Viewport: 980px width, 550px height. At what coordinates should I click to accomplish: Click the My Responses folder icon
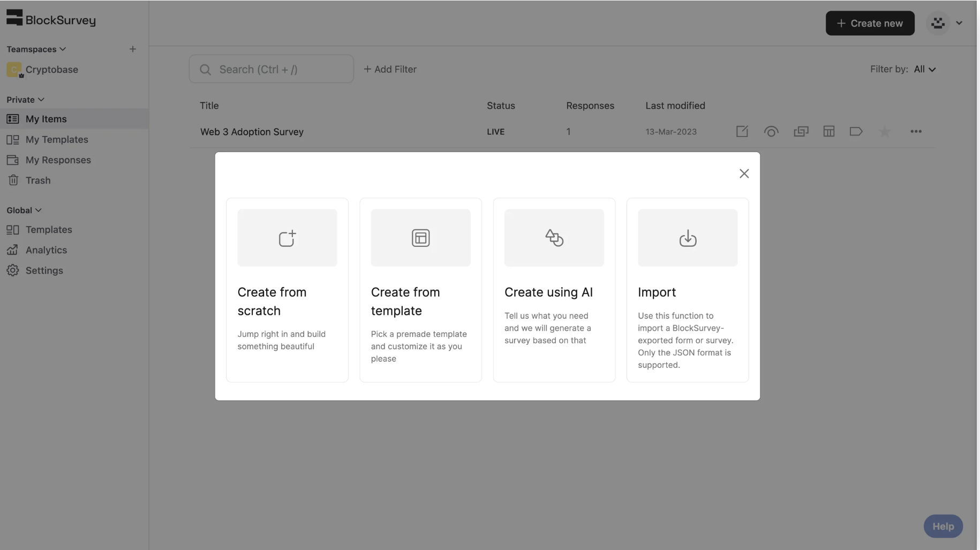pyautogui.click(x=13, y=160)
